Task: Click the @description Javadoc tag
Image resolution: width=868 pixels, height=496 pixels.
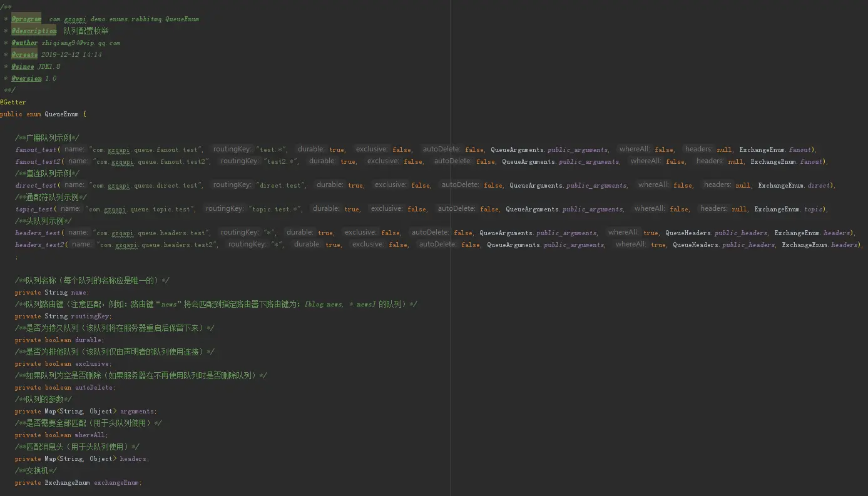Action: [x=34, y=31]
